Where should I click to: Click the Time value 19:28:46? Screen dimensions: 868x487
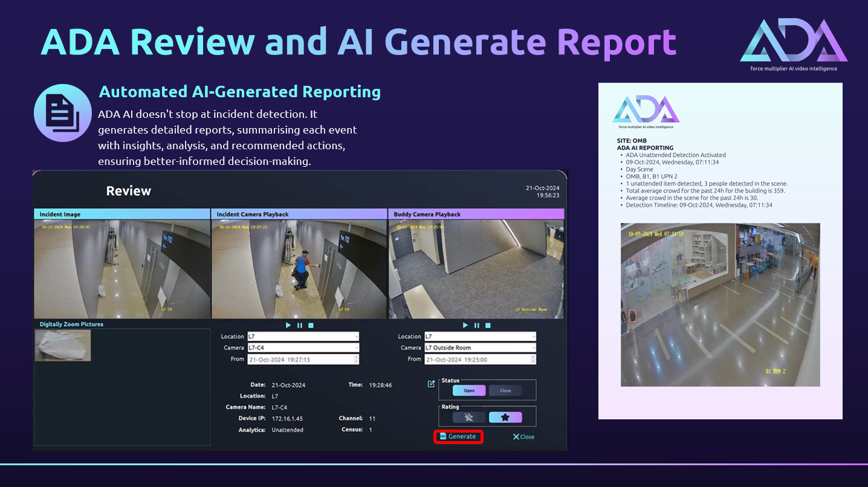pos(381,385)
